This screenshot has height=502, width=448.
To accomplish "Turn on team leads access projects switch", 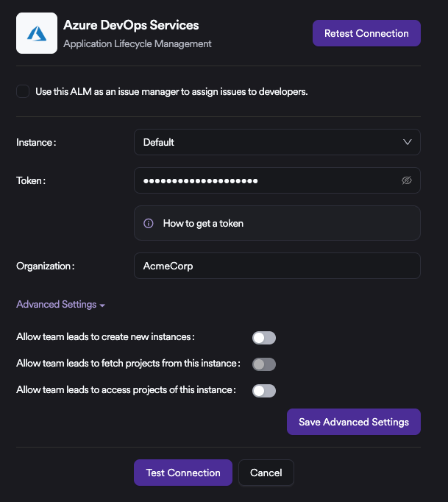I will [x=264, y=391].
